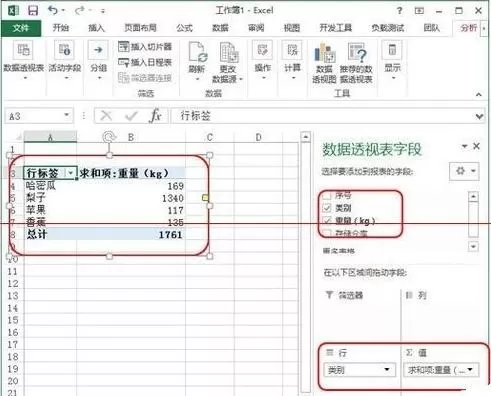
Task: Open the 求和项:重量 value field dropdown
Action: (470, 369)
